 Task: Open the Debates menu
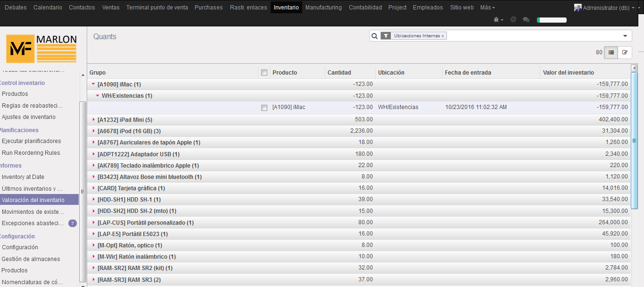click(x=16, y=8)
